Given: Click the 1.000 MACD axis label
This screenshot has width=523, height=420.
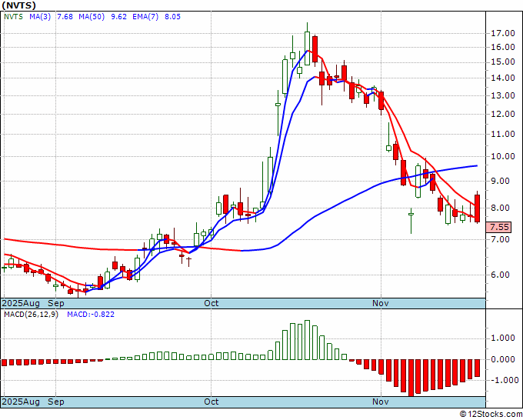Looking at the screenshot, I should coord(502,338).
